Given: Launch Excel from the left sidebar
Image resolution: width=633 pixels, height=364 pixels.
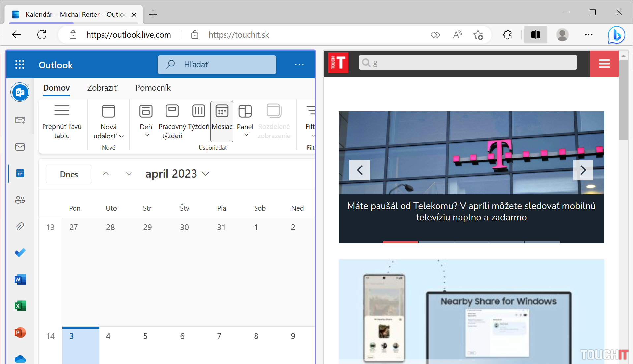Looking at the screenshot, I should click(20, 306).
